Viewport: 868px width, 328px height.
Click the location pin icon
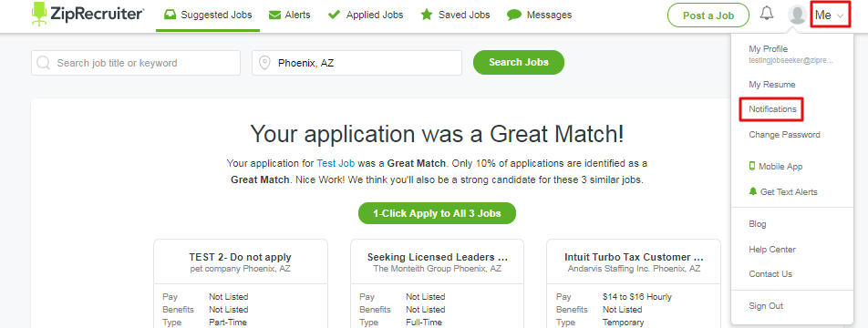click(x=264, y=63)
